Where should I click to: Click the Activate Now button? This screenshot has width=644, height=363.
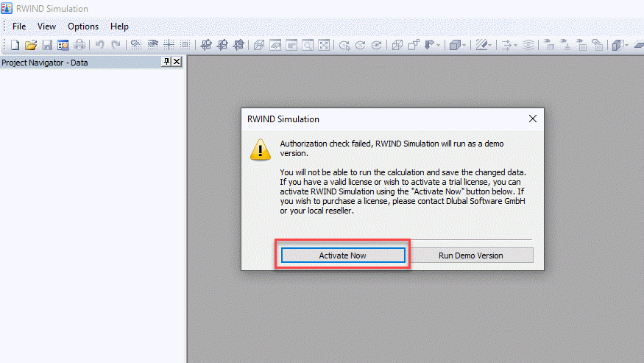click(343, 255)
